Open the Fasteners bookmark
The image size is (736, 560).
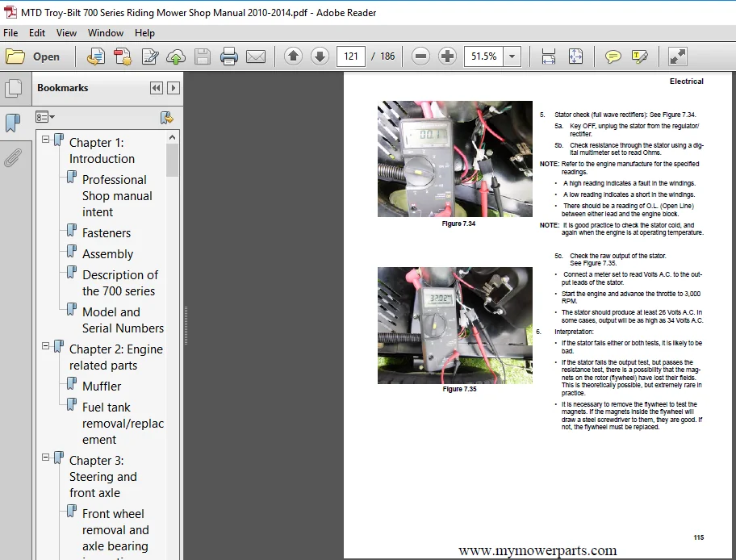[x=107, y=233]
